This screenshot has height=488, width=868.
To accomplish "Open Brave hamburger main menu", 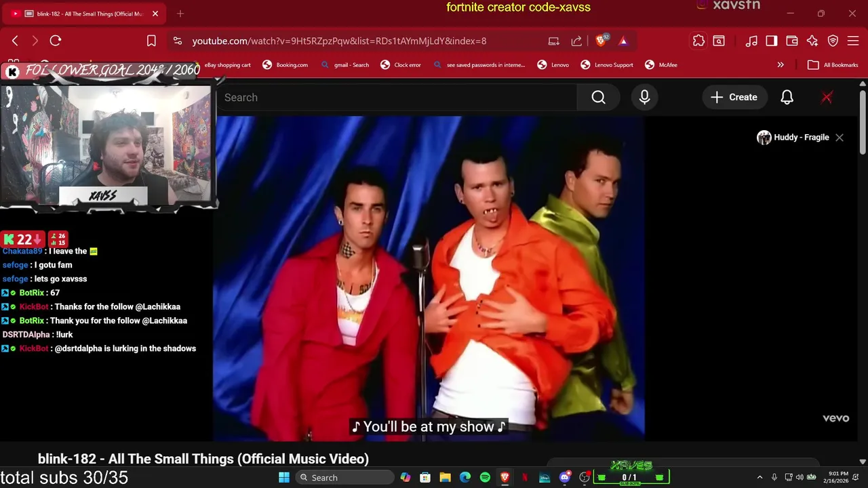I will [853, 41].
